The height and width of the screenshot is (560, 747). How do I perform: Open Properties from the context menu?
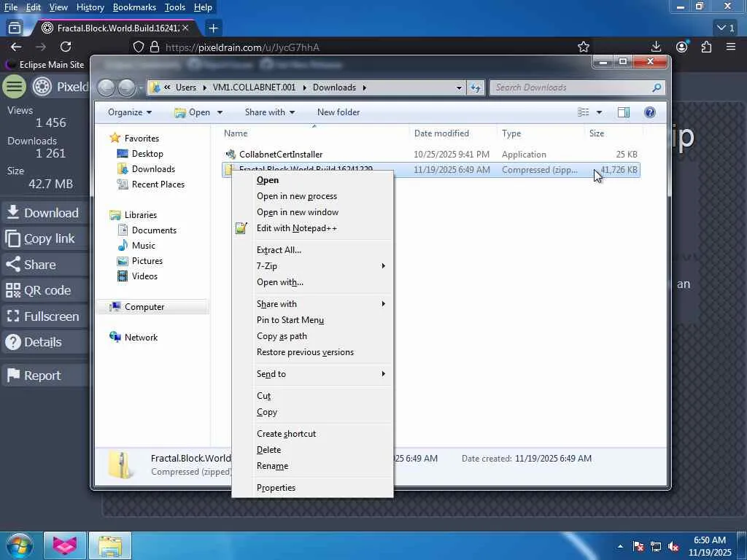(x=276, y=488)
